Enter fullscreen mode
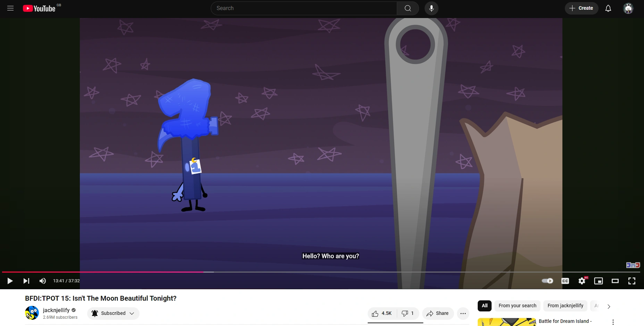Viewport: 644px width, 326px height. (632, 281)
